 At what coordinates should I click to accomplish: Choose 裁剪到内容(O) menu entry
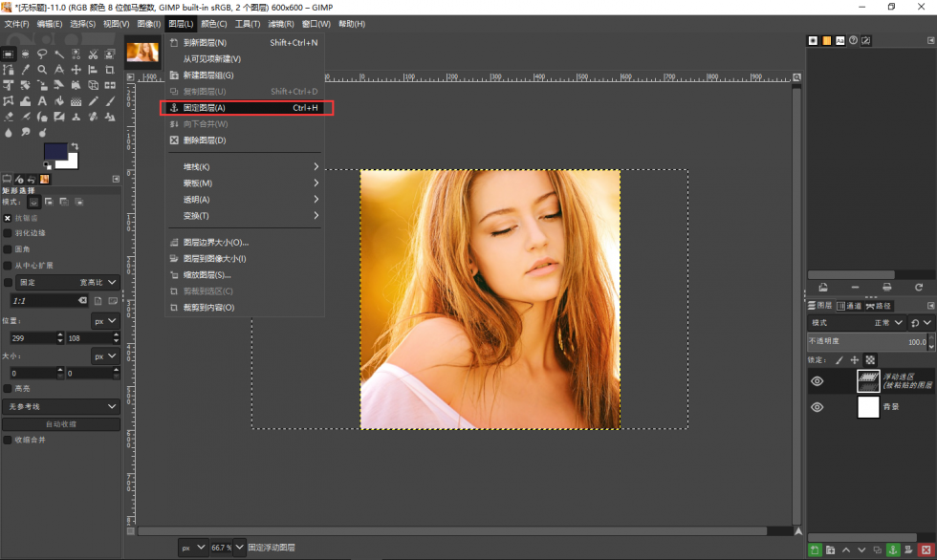click(x=245, y=308)
